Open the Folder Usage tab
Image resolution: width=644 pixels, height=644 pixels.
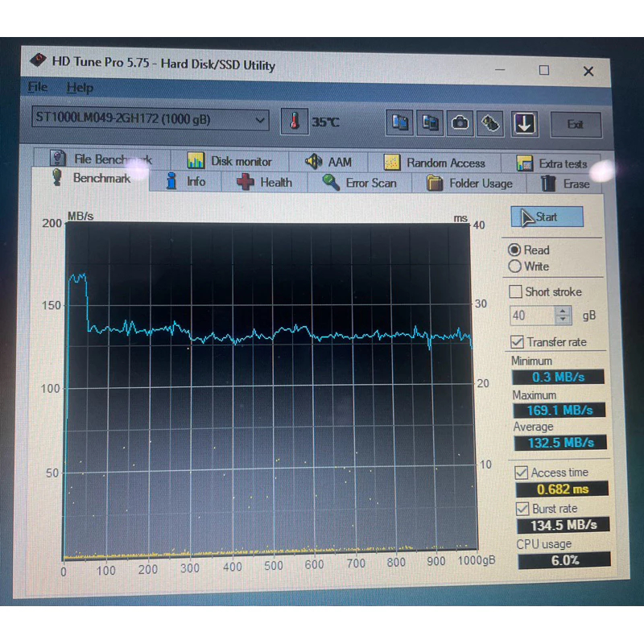click(470, 184)
